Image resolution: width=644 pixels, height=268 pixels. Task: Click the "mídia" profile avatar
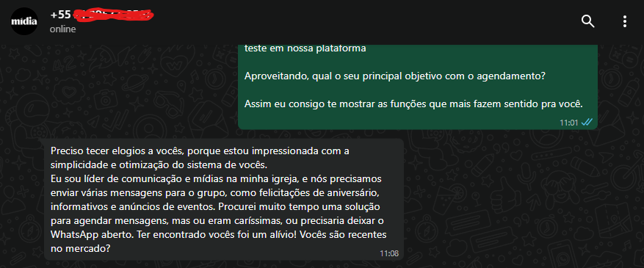[x=23, y=21]
